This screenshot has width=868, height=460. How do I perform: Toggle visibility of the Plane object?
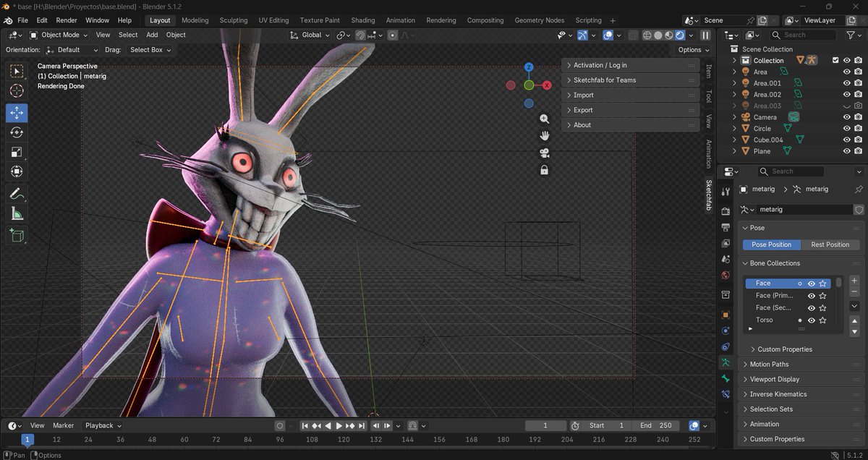847,151
